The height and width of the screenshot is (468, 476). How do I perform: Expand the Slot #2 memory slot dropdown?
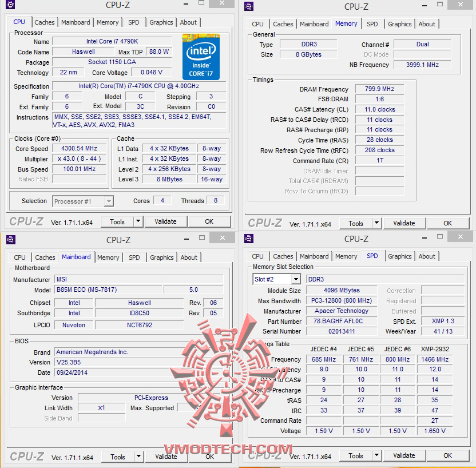(296, 279)
